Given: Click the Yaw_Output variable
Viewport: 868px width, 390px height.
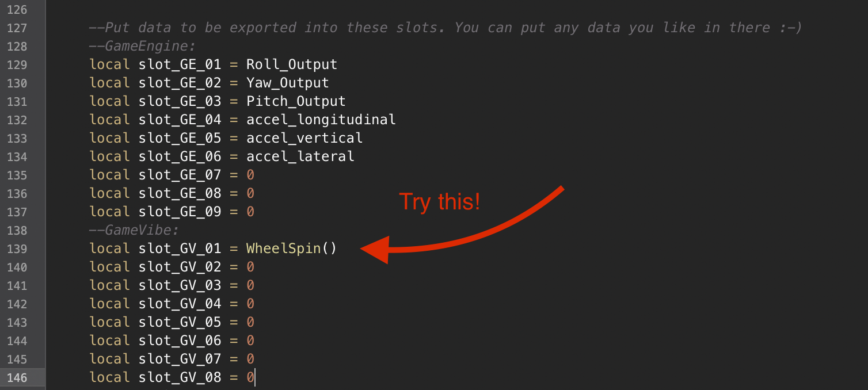Looking at the screenshot, I should [287, 83].
